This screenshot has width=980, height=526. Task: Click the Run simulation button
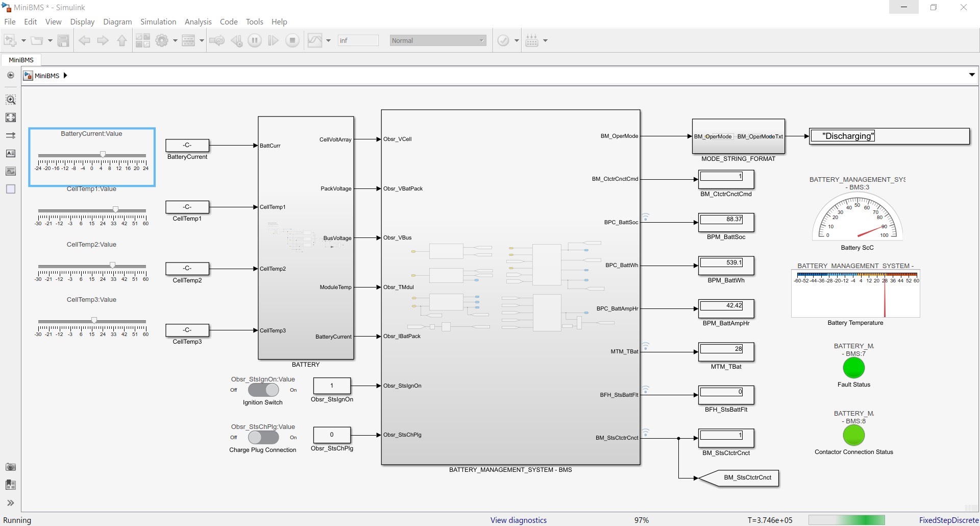[x=255, y=40]
